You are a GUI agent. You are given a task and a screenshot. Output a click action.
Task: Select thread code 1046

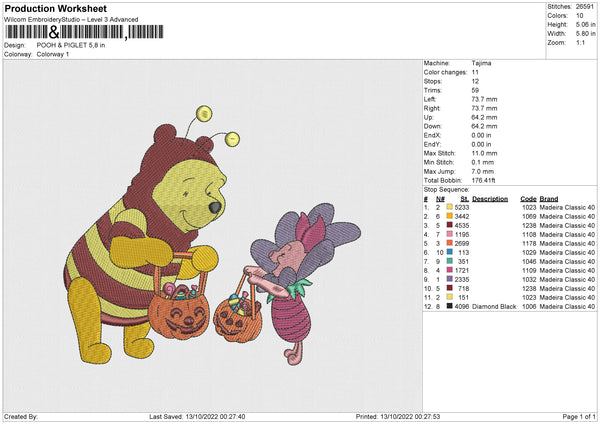tap(529, 261)
